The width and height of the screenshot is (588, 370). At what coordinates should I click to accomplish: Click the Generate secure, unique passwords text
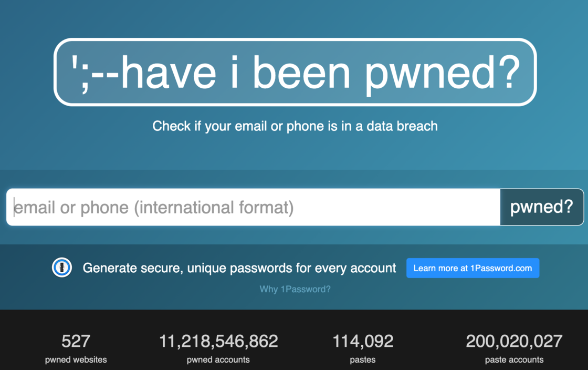coord(239,268)
